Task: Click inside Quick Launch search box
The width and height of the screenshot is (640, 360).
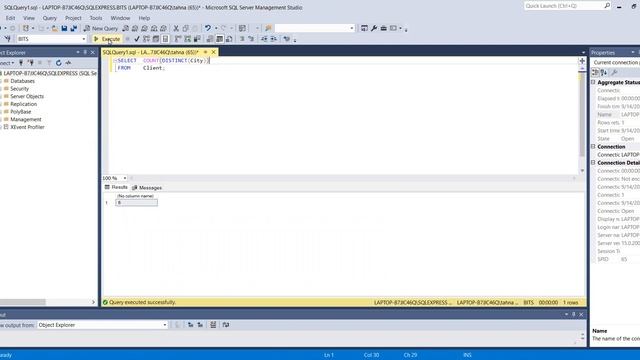Action: (563, 6)
